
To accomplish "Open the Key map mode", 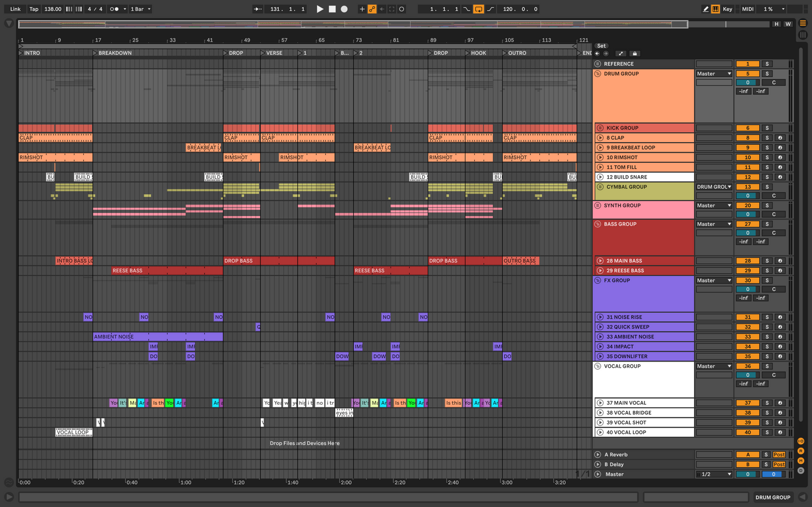I will tap(728, 9).
